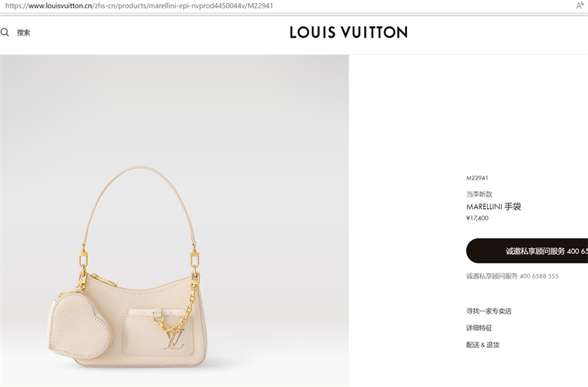Viewport: 588px width, 387px height.
Task: Open 寻找一家专卖店 store finder
Action: point(488,311)
